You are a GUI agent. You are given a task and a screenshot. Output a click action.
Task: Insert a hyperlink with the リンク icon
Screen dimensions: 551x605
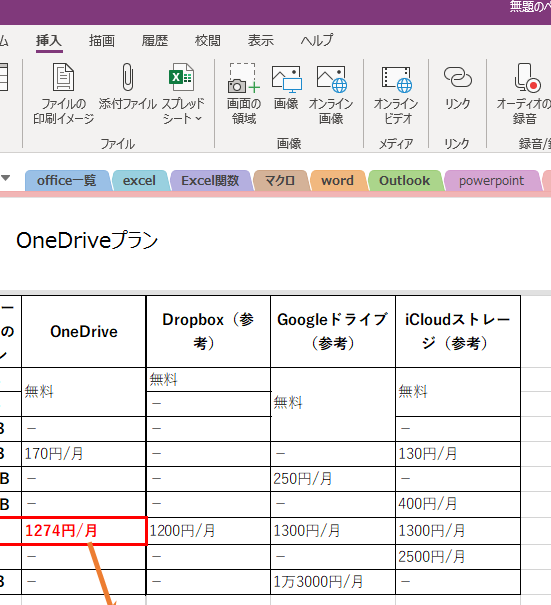457,77
